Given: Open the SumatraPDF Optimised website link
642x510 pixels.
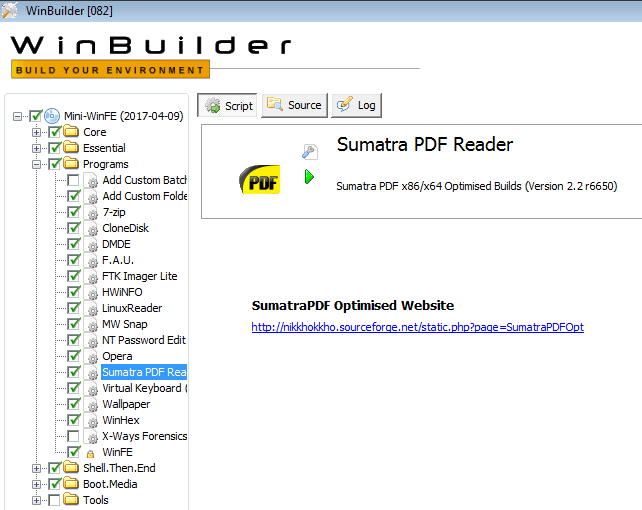Looking at the screenshot, I should pos(417,327).
